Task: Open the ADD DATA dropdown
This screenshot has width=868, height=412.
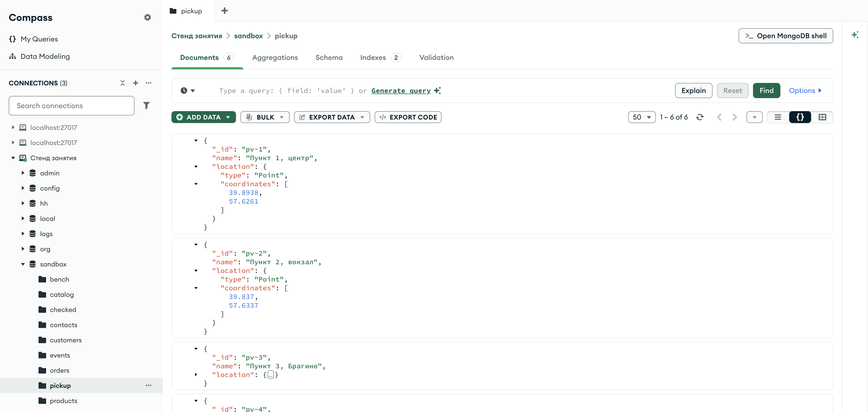Action: (x=203, y=117)
